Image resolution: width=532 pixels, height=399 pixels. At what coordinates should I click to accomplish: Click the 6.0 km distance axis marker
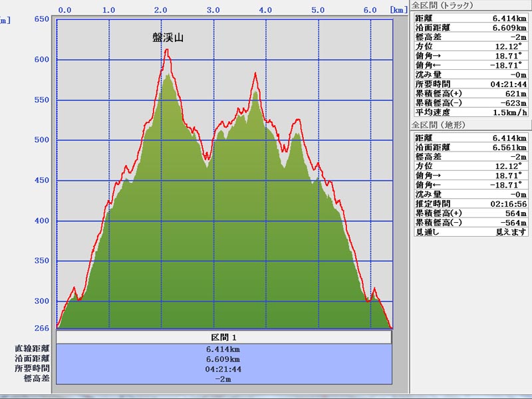pos(371,11)
